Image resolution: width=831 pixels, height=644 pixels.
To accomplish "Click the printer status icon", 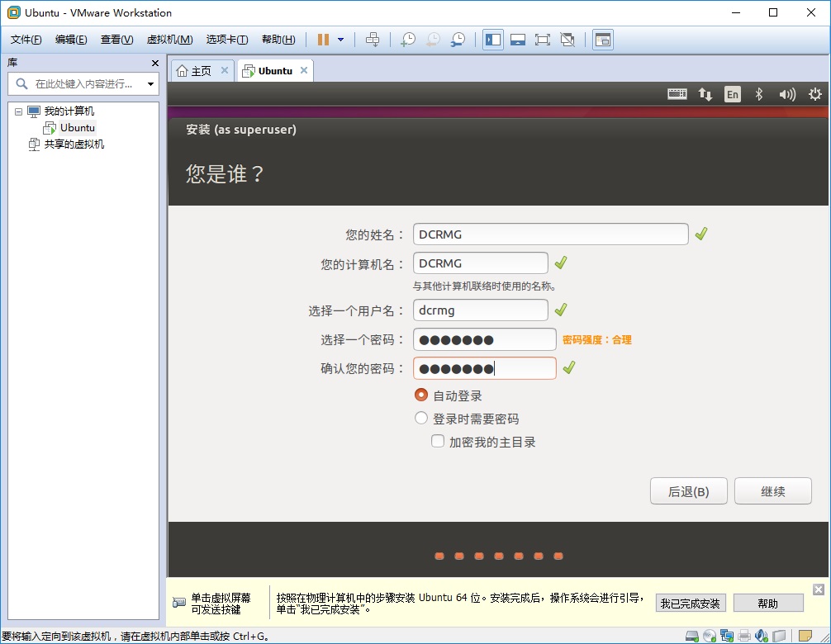I will tap(744, 636).
